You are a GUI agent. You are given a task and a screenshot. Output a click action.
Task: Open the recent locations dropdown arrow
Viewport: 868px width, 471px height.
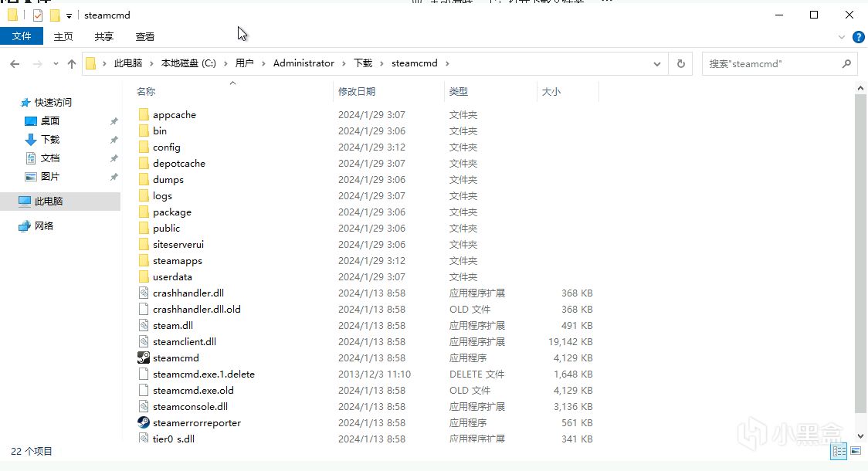pyautogui.click(x=56, y=64)
